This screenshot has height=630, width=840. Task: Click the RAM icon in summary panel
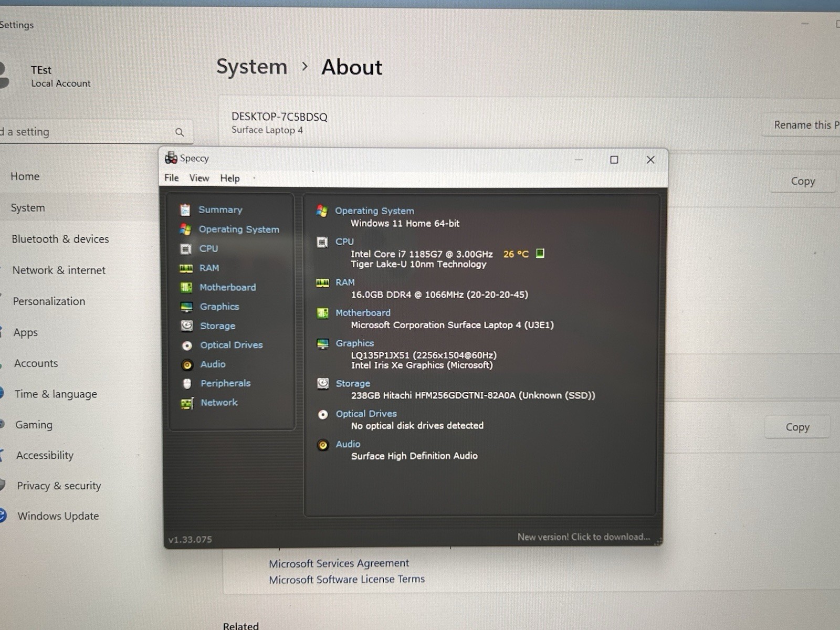click(322, 283)
